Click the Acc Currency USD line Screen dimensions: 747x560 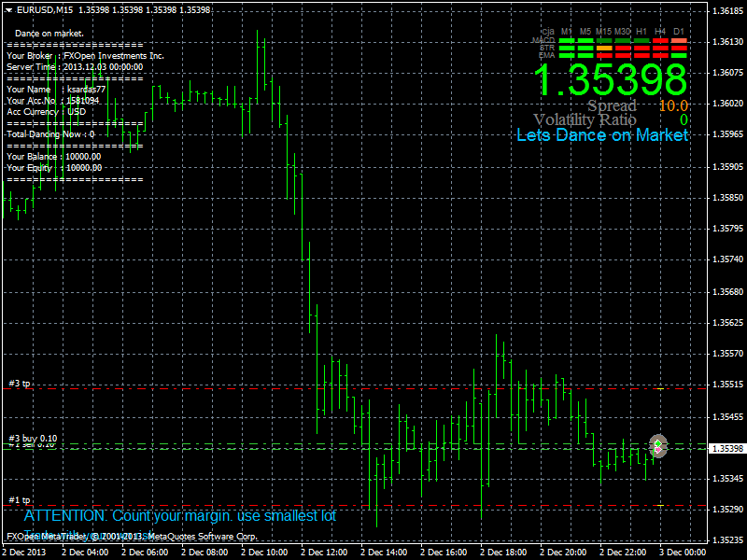tap(46, 112)
